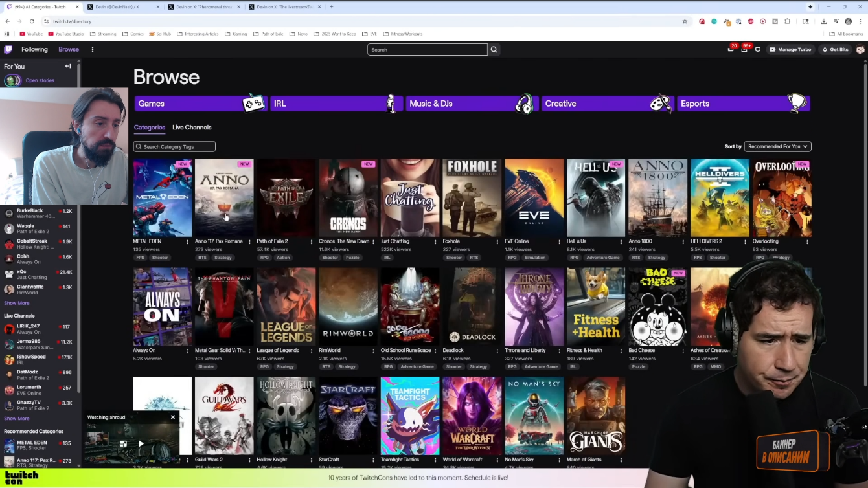Open the Streaming bookmarks folder
This screenshot has height=488, width=868.
(104, 34)
